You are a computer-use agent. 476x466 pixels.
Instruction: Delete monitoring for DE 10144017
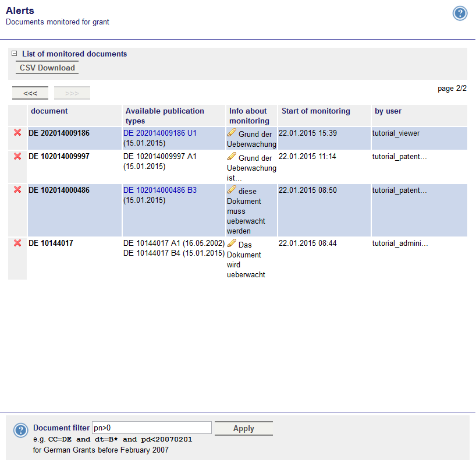click(17, 243)
